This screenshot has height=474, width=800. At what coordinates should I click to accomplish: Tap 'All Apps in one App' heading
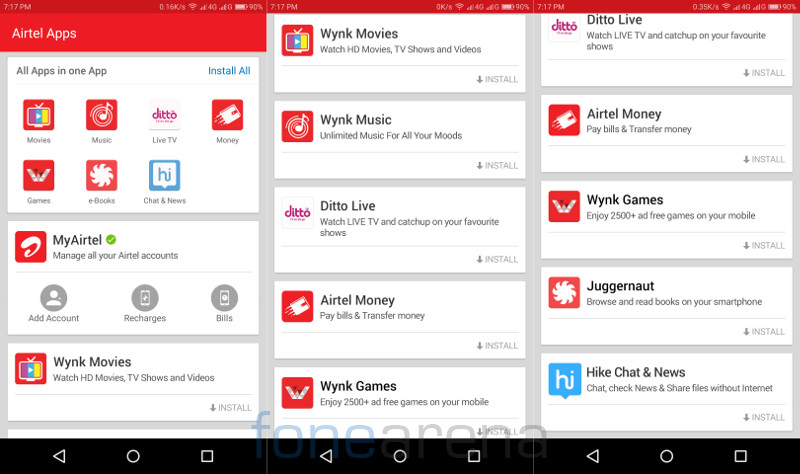tap(62, 71)
